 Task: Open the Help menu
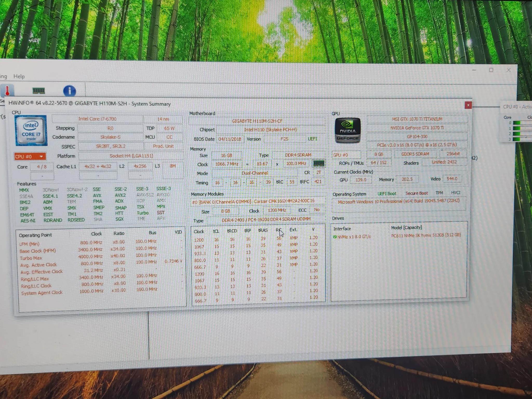19,76
